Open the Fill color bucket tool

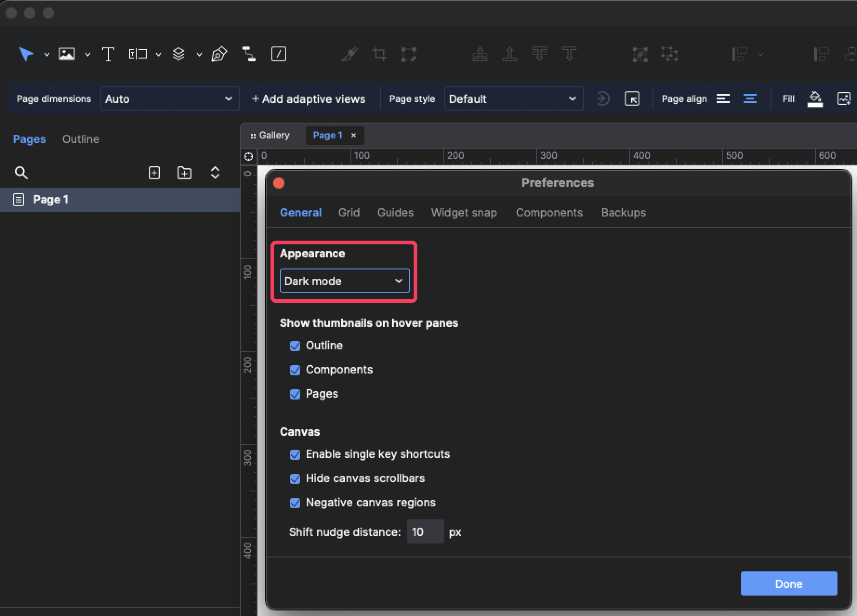click(815, 98)
